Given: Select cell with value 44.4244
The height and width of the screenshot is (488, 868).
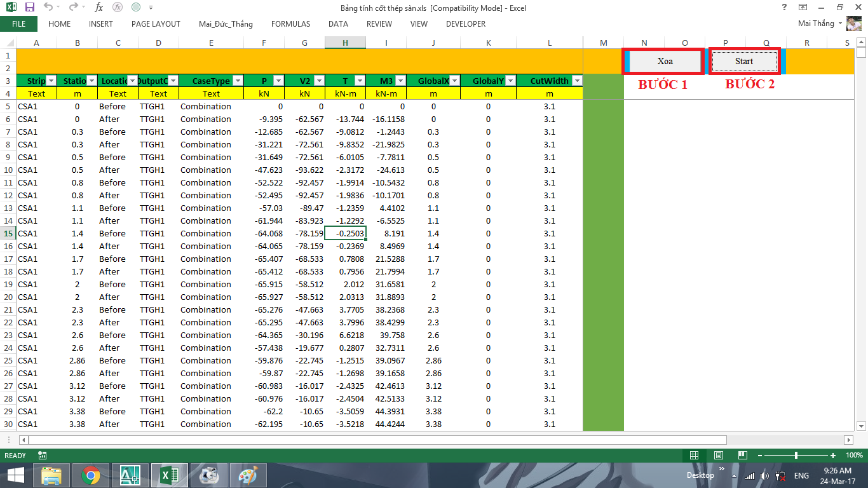Looking at the screenshot, I should pos(386,424).
